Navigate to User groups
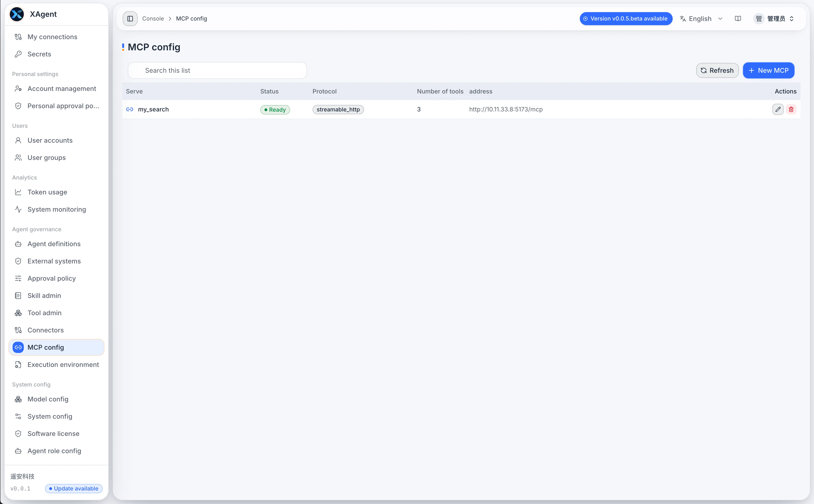The height and width of the screenshot is (504, 814). [x=56, y=158]
